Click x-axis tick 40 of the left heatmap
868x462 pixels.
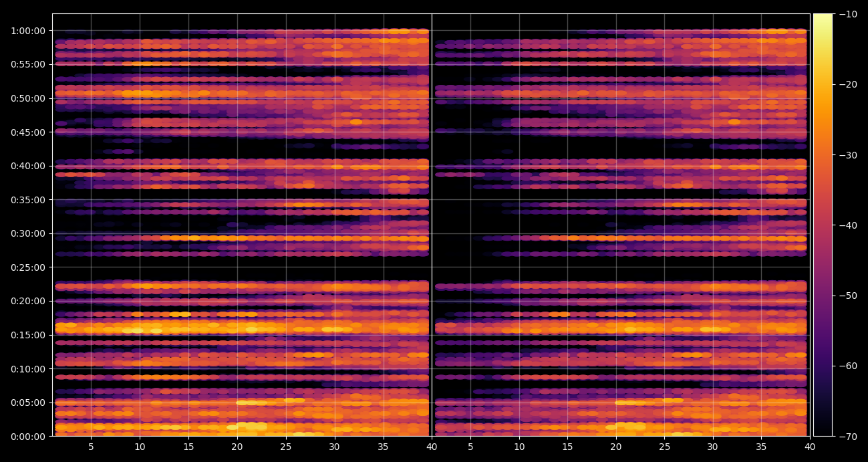click(432, 447)
